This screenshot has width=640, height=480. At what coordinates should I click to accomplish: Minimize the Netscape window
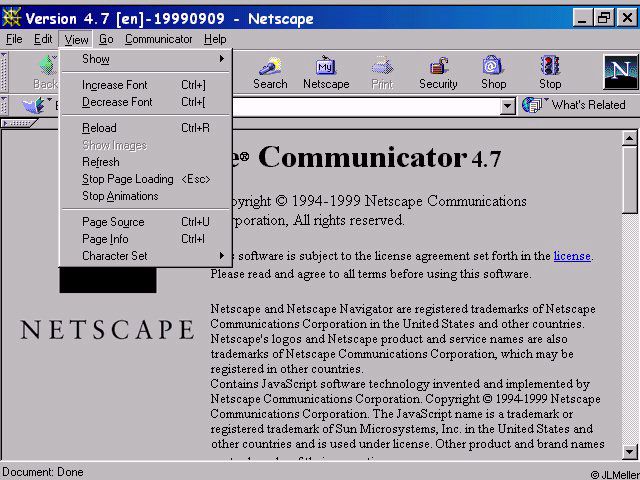pos(582,18)
